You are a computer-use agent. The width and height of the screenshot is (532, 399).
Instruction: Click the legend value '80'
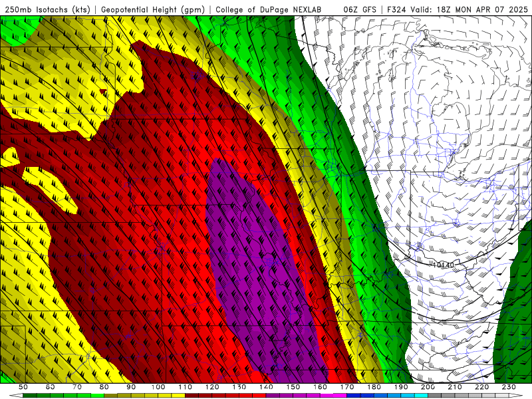104,387
